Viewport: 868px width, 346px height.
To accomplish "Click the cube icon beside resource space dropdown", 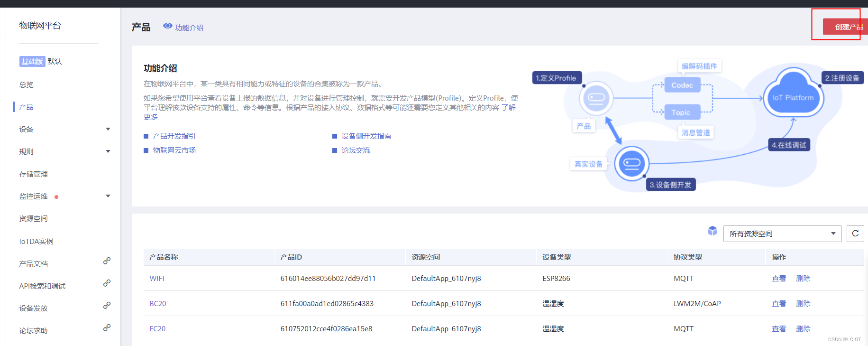I will pyautogui.click(x=713, y=231).
